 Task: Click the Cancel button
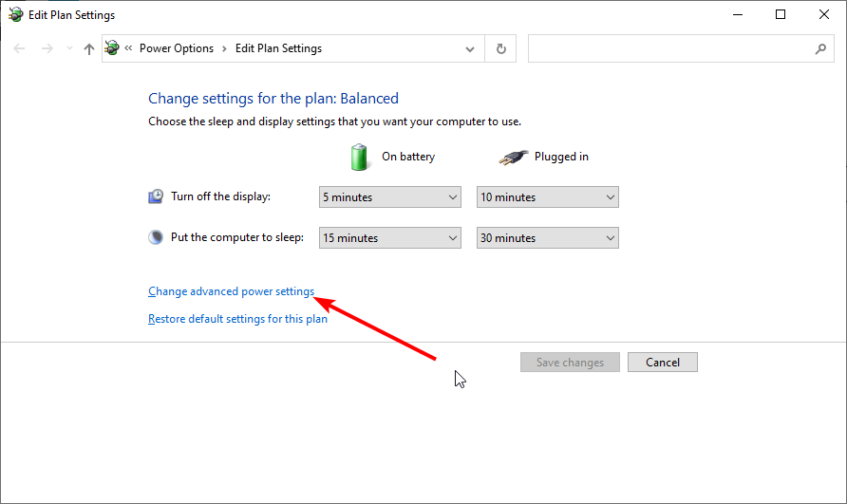tap(662, 362)
